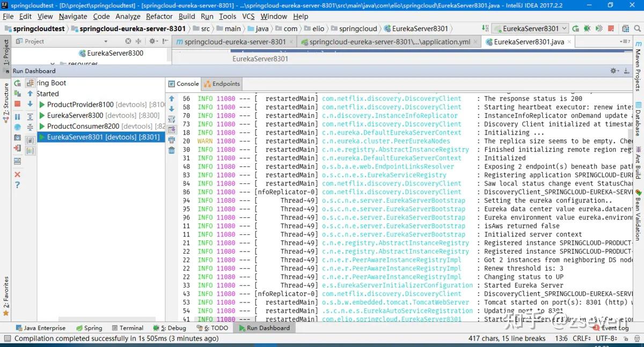
Task: Toggle soft-wrap in the console gutter
Action: (171, 119)
